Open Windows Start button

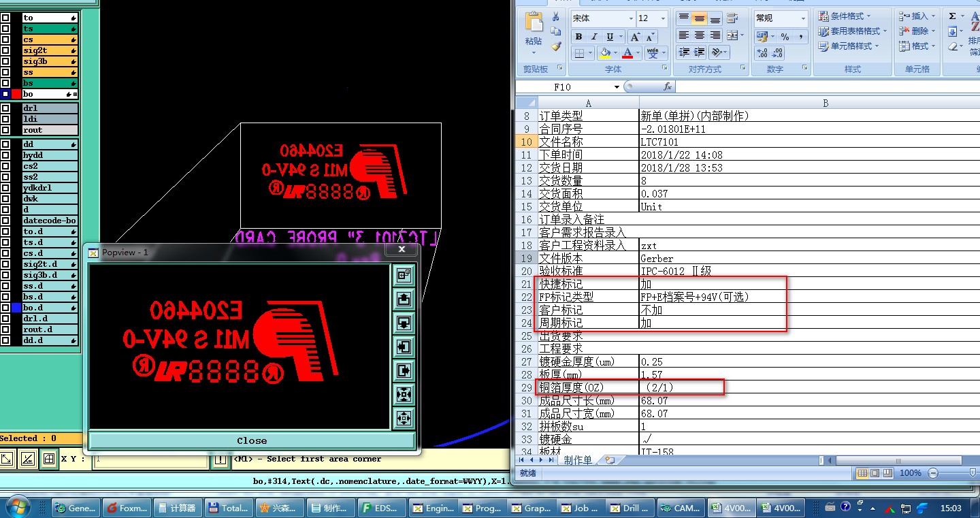pyautogui.click(x=16, y=507)
